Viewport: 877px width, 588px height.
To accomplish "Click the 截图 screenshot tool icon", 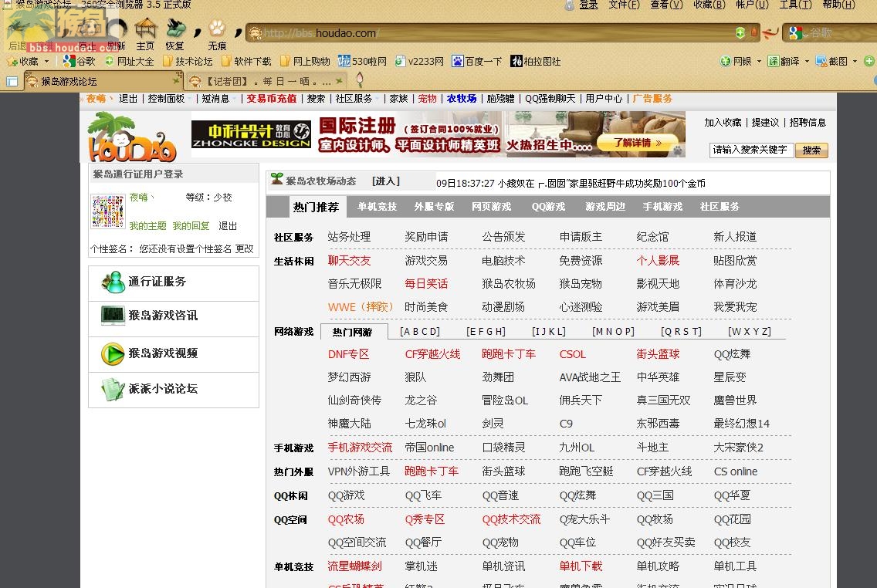I will coord(821,61).
